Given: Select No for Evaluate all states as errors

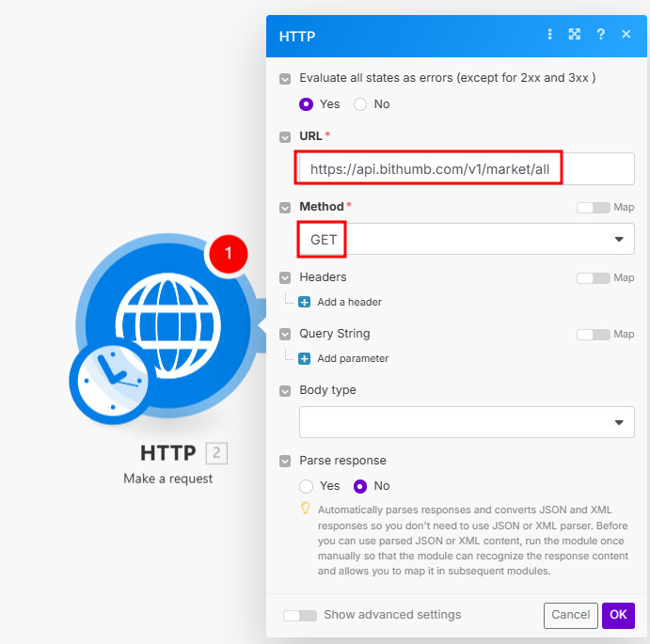Looking at the screenshot, I should [360, 104].
